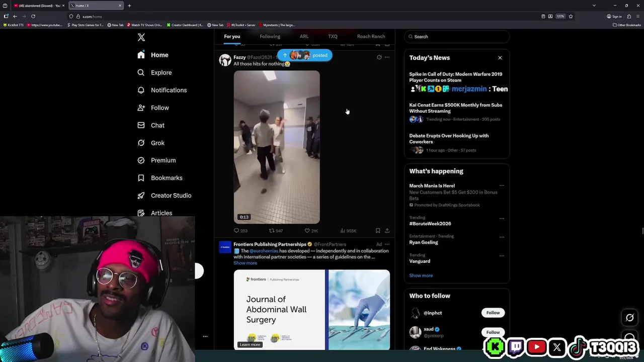Open Bookmarks from the sidebar
This screenshot has height=362, width=644.
click(x=160, y=178)
